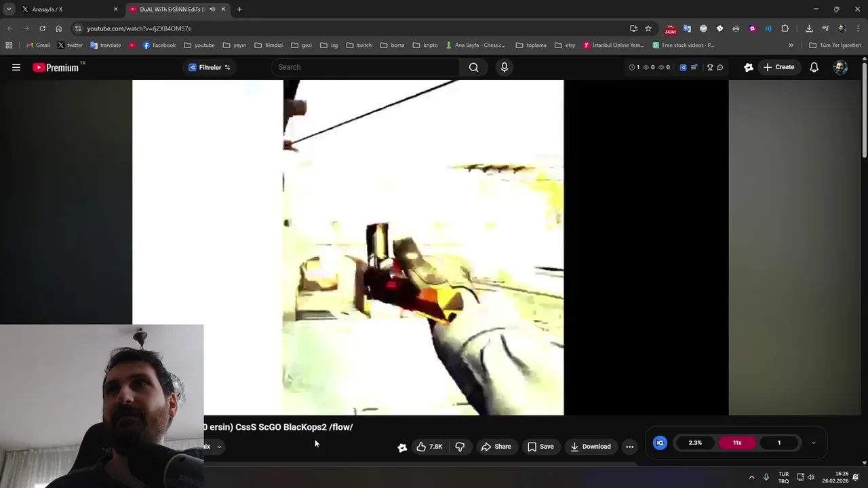Viewport: 868px width, 488px height.
Task: Open the translate bookmark
Action: point(105,45)
